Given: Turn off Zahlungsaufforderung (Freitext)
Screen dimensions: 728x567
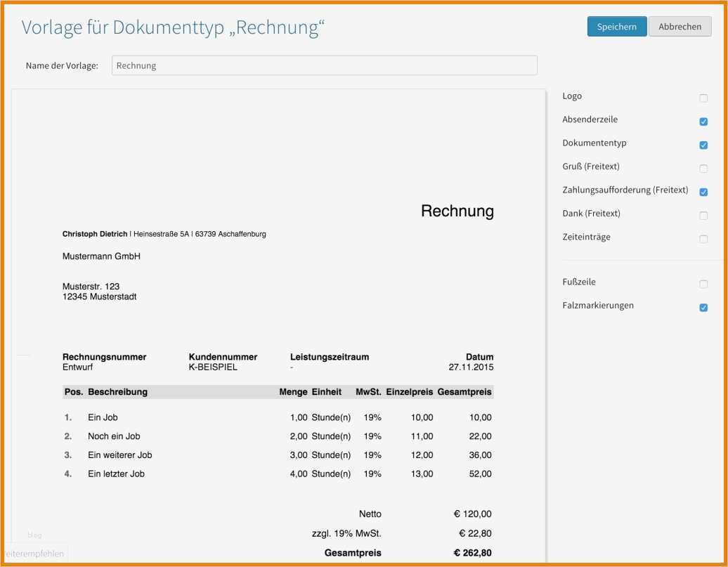Looking at the screenshot, I should [703, 191].
